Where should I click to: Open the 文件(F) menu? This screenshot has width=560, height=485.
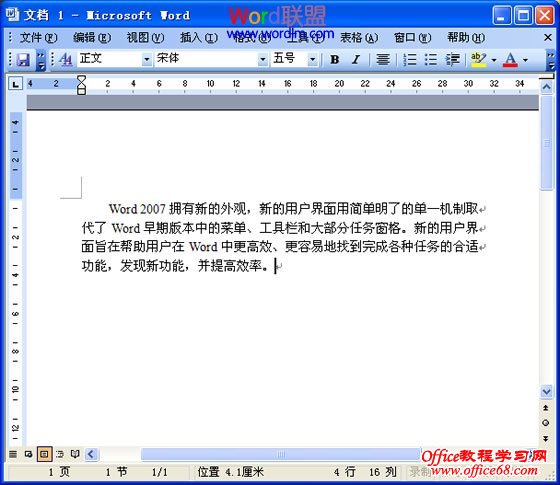pos(38,38)
